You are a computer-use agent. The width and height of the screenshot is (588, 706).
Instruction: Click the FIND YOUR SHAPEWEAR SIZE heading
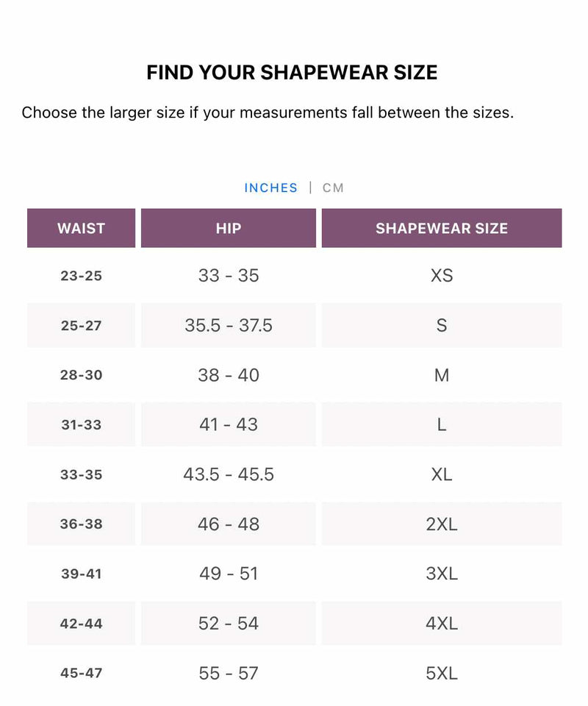pos(293,72)
